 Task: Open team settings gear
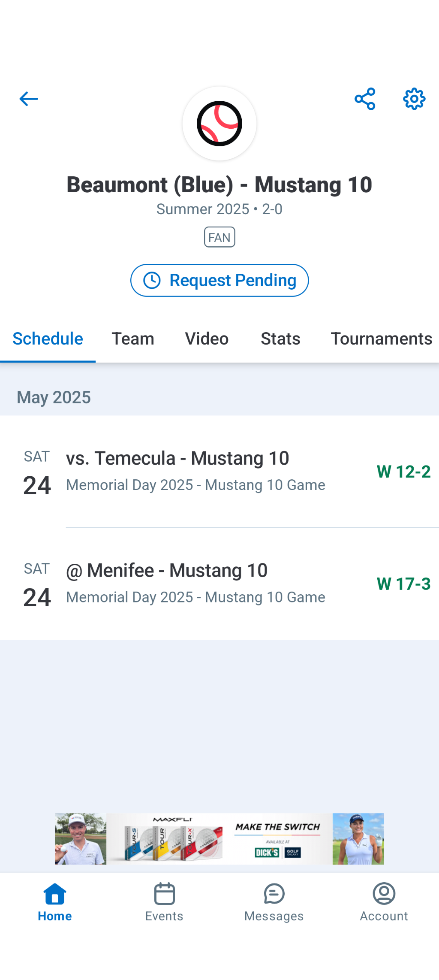click(x=414, y=99)
